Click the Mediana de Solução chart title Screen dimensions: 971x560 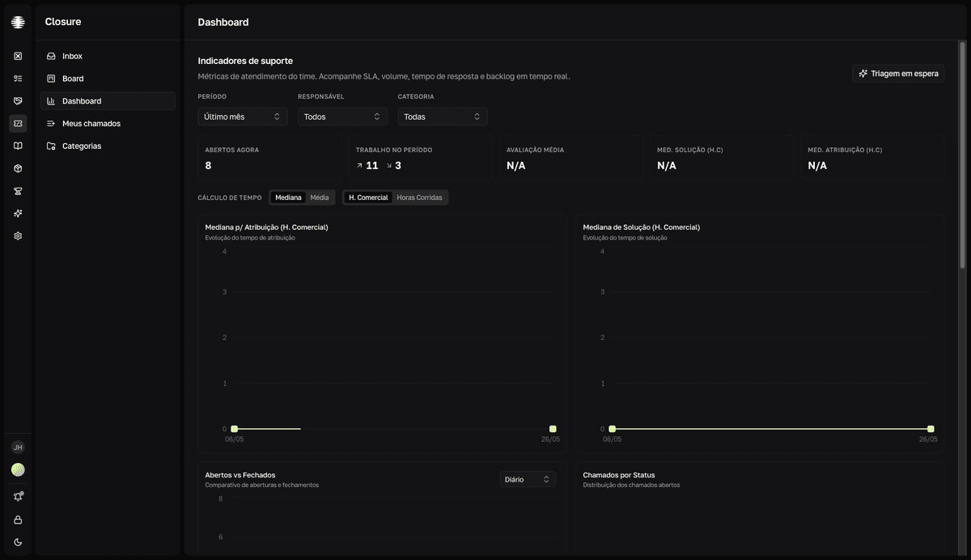[x=642, y=227]
